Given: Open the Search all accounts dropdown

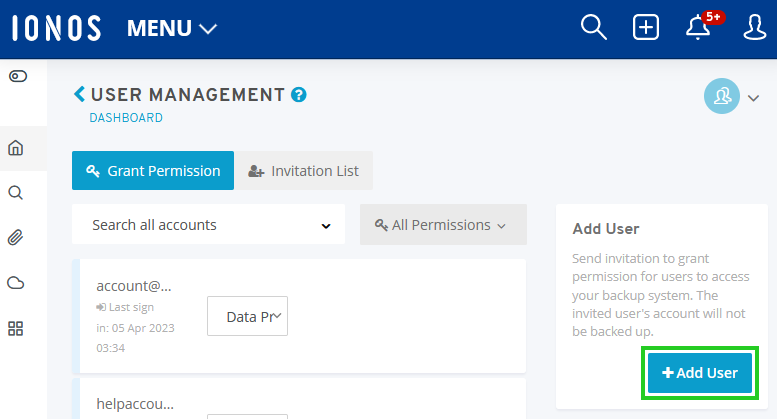Looking at the screenshot, I should [x=208, y=224].
